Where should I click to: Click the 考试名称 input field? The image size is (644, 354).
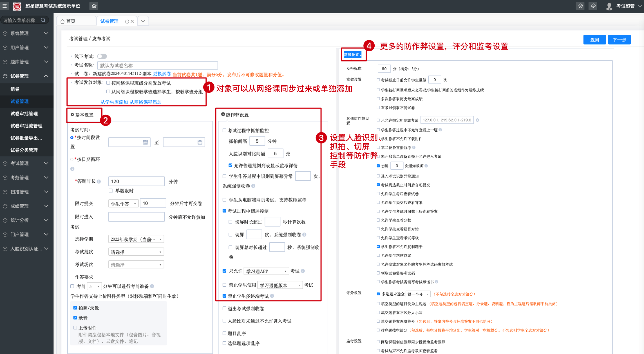click(x=157, y=65)
